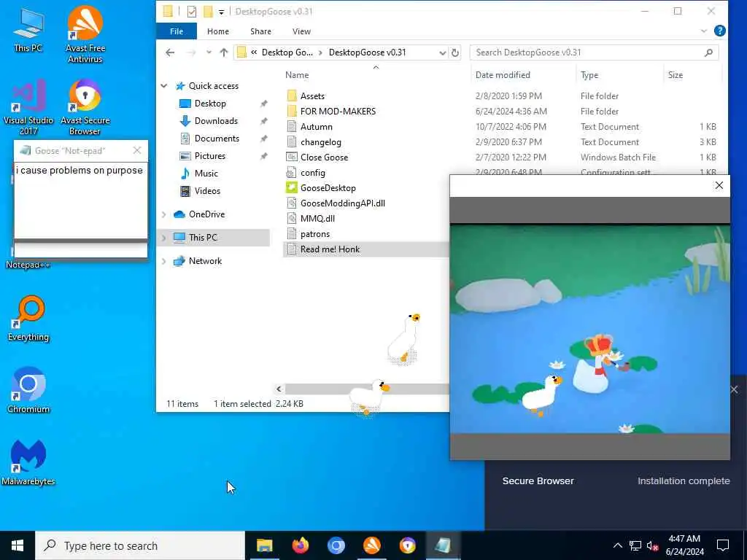Click the taskbar clock showing 4:47 AM
Image resolution: width=747 pixels, height=560 pixels.
click(684, 545)
